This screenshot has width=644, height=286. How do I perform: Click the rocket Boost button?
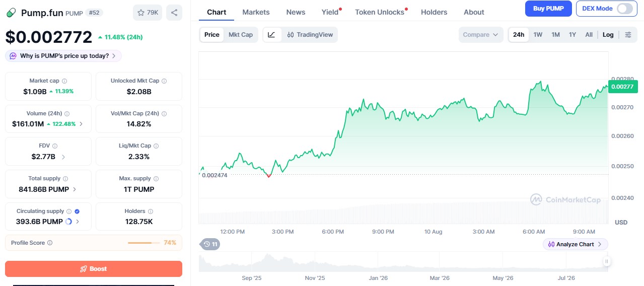point(94,269)
